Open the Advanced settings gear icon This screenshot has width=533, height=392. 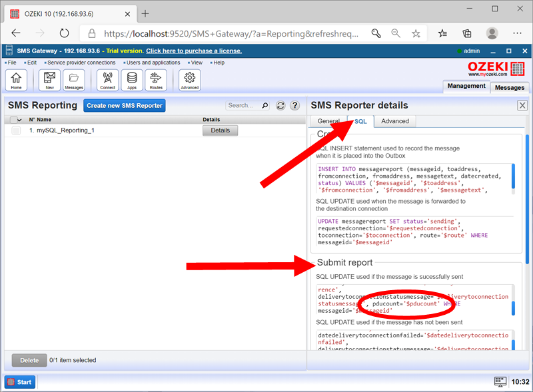click(x=189, y=80)
